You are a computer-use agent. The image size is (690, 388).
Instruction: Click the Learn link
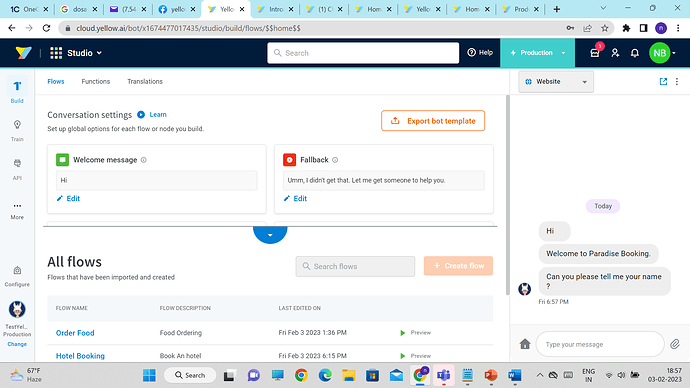click(x=158, y=114)
